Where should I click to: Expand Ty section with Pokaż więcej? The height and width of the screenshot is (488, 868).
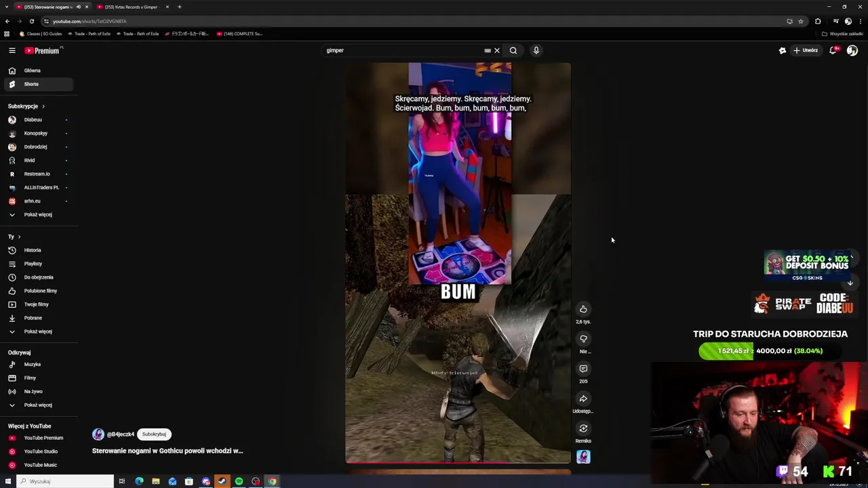[39, 331]
